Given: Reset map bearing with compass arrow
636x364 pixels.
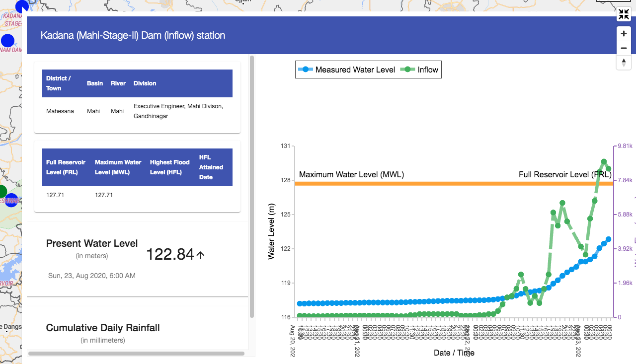Looking at the screenshot, I should pyautogui.click(x=624, y=63).
